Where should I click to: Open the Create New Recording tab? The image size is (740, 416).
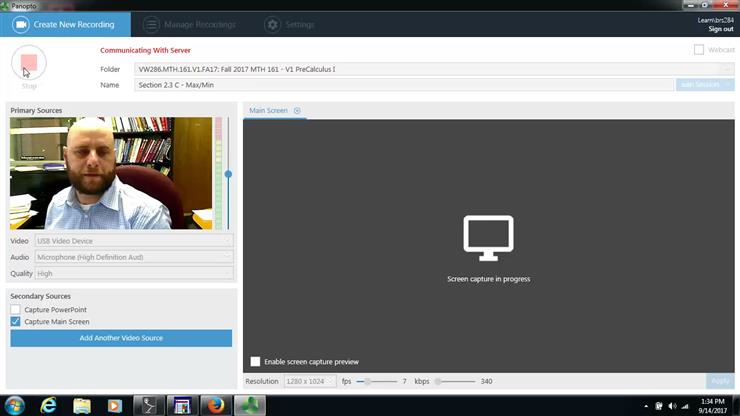click(x=65, y=24)
